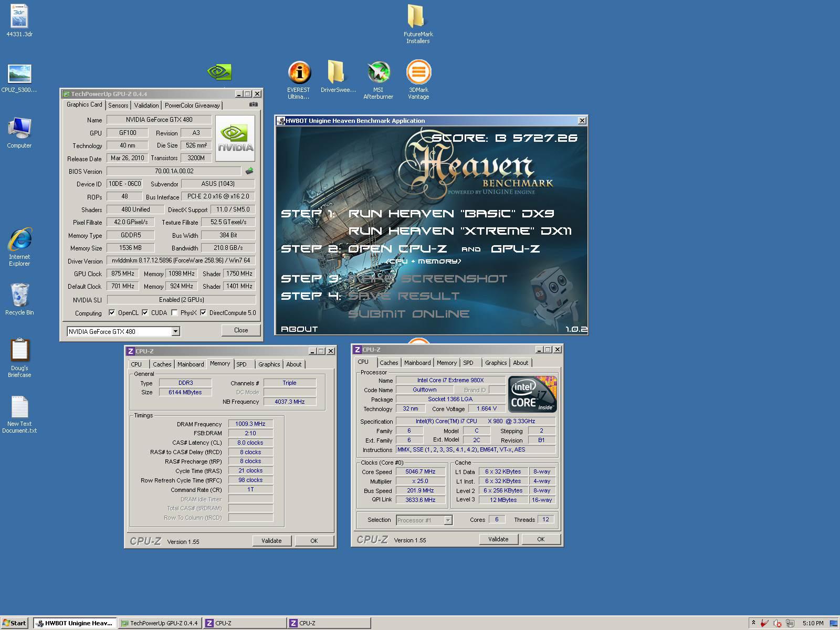Toggle the OpenCL checkbox in GPU-Z
The image size is (840, 630).
click(111, 312)
